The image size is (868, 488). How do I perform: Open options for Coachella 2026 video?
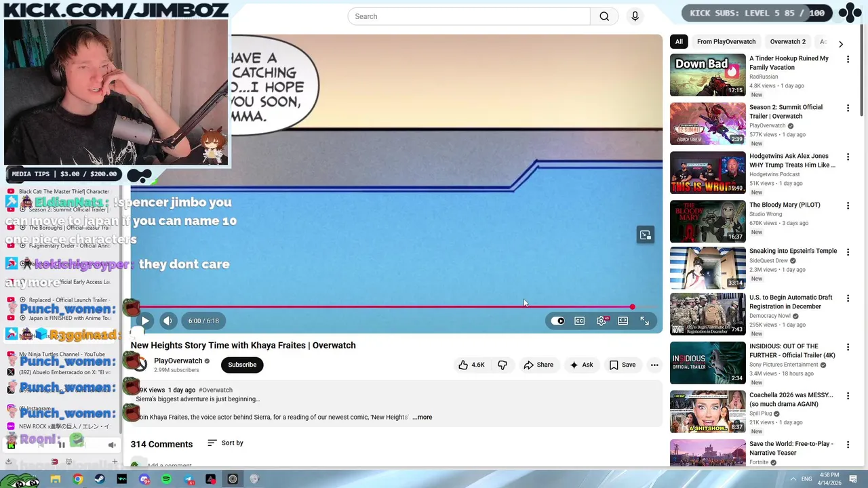[848, 396]
